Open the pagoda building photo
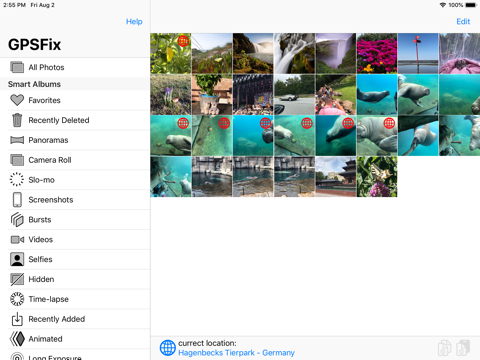The width and height of the screenshot is (480, 360). [336, 177]
